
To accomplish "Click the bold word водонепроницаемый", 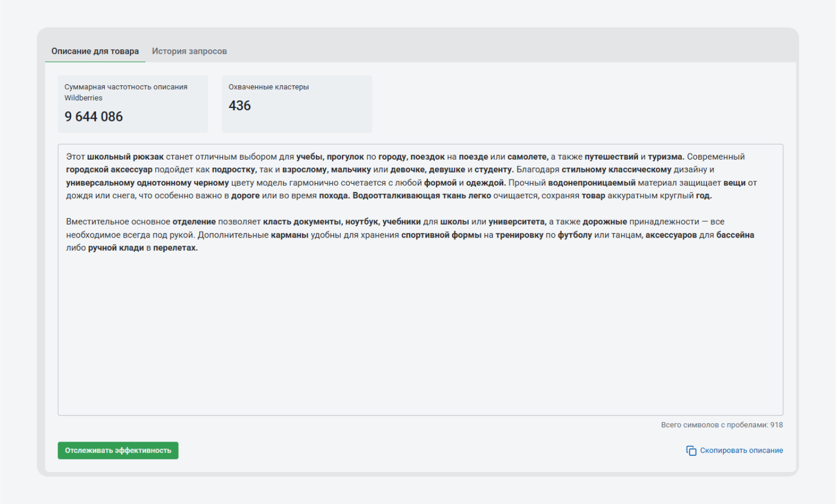I will coord(592,183).
